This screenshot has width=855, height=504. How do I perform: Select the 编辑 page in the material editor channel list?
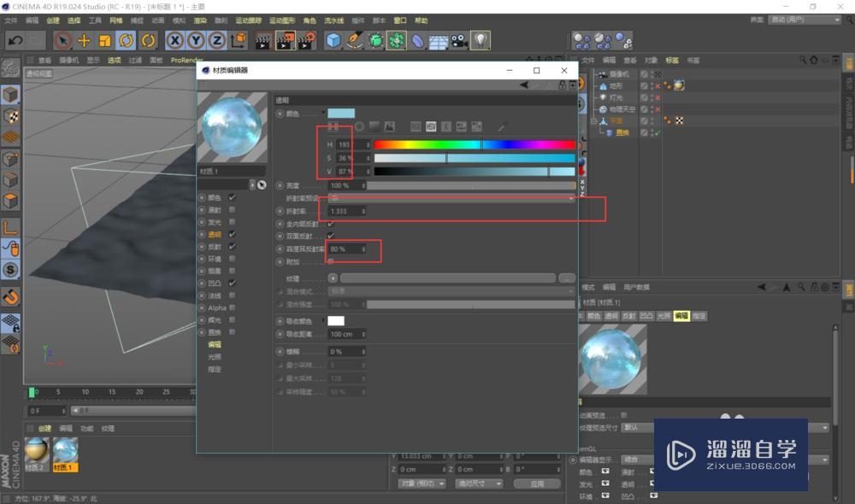coord(215,345)
